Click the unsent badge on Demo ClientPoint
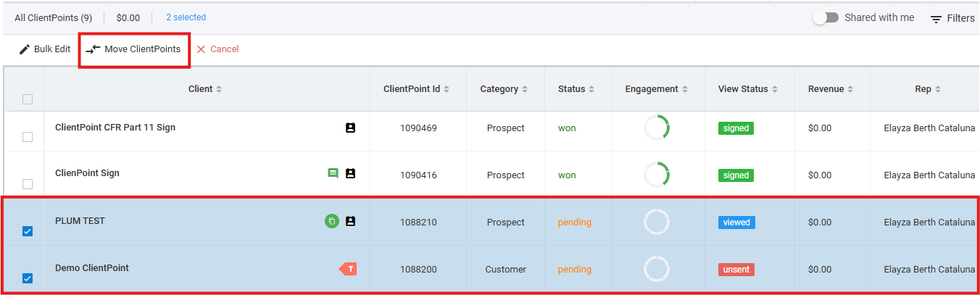This screenshot has width=980, height=295. 736,269
